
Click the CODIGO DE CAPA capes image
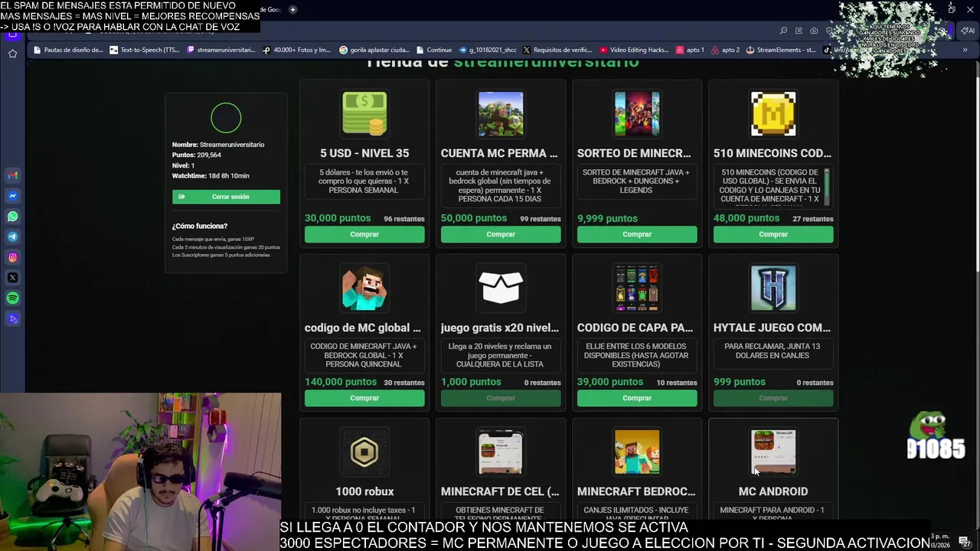637,289
